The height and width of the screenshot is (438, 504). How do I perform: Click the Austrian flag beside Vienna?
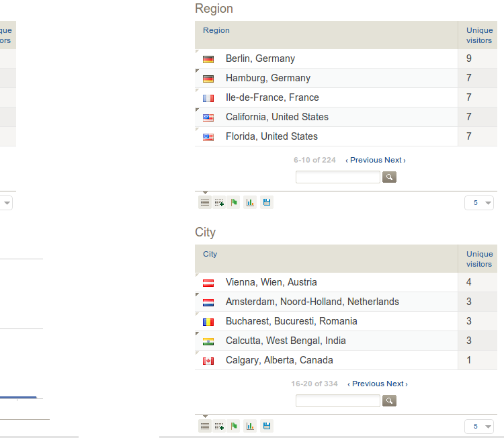208,283
